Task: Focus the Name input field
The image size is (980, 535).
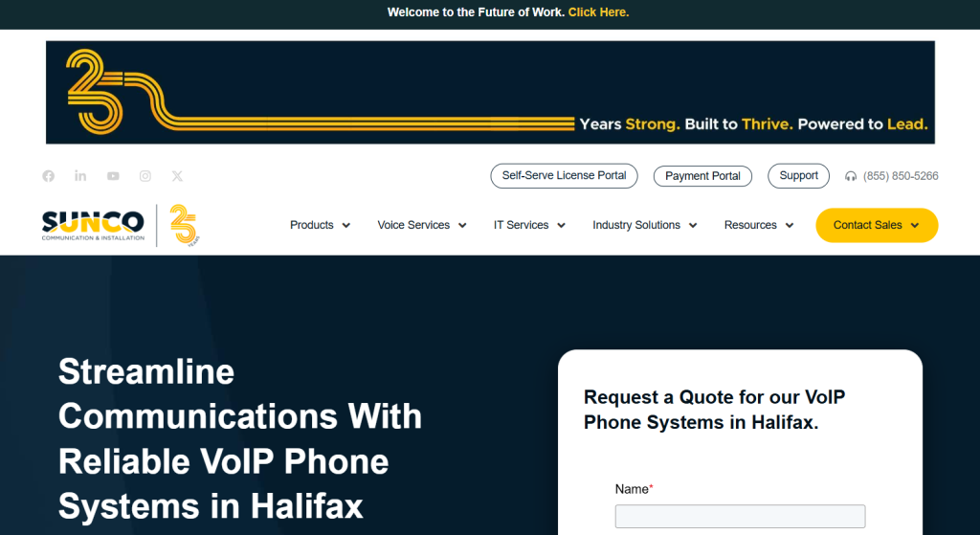Action: tap(740, 516)
